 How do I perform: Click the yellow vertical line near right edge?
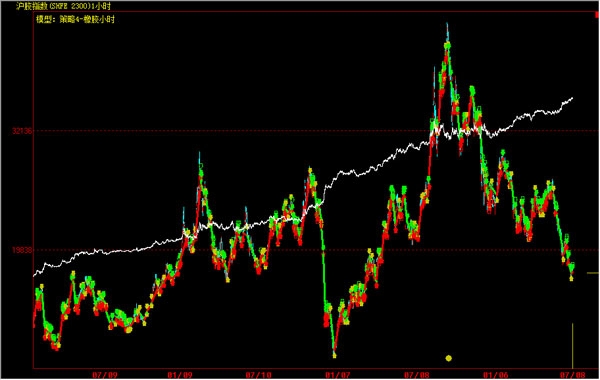coord(572,346)
